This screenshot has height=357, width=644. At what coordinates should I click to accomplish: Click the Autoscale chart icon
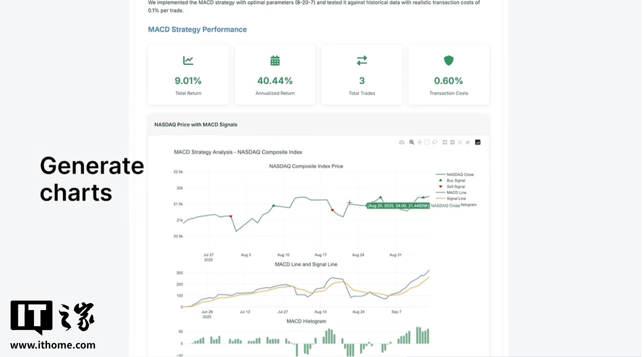coord(460,143)
